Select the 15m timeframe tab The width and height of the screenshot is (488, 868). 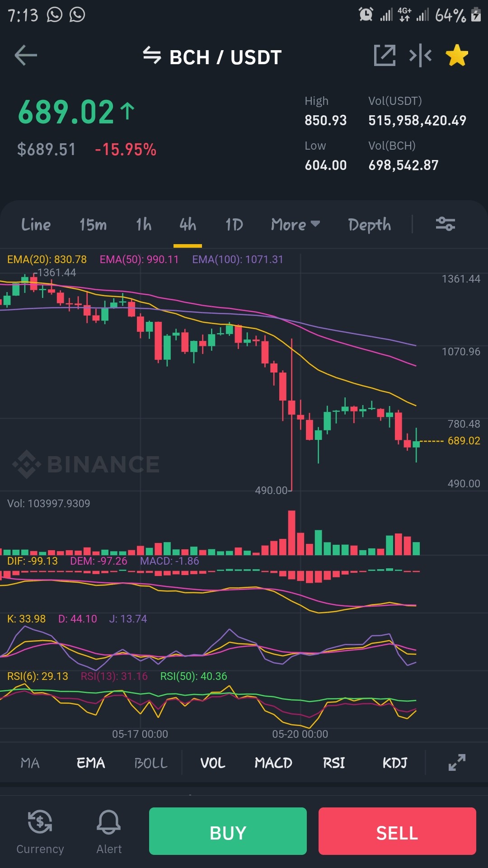pos(93,224)
